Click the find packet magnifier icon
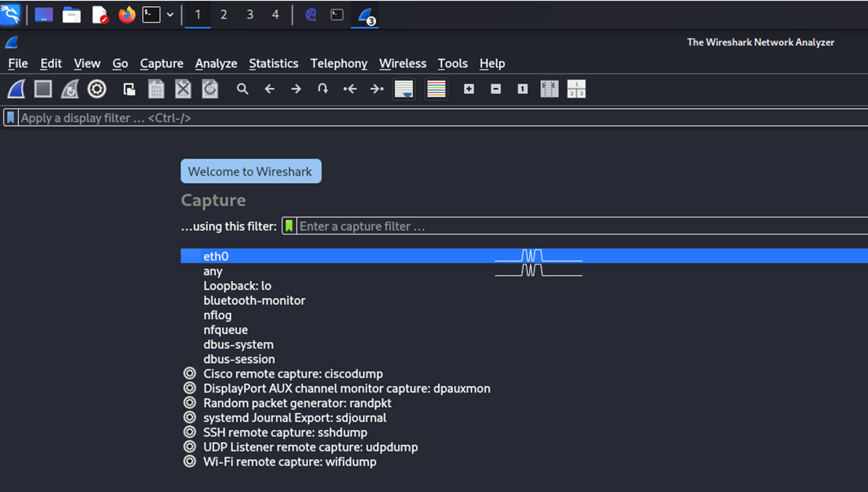 pyautogui.click(x=242, y=89)
